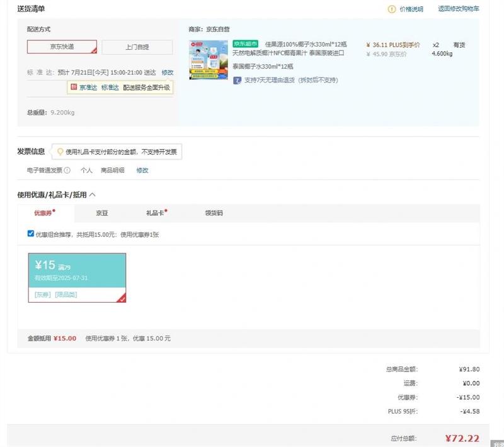The width and height of the screenshot is (504, 447).
Task: Click 返回修改购物车 link
Action: point(458,9)
